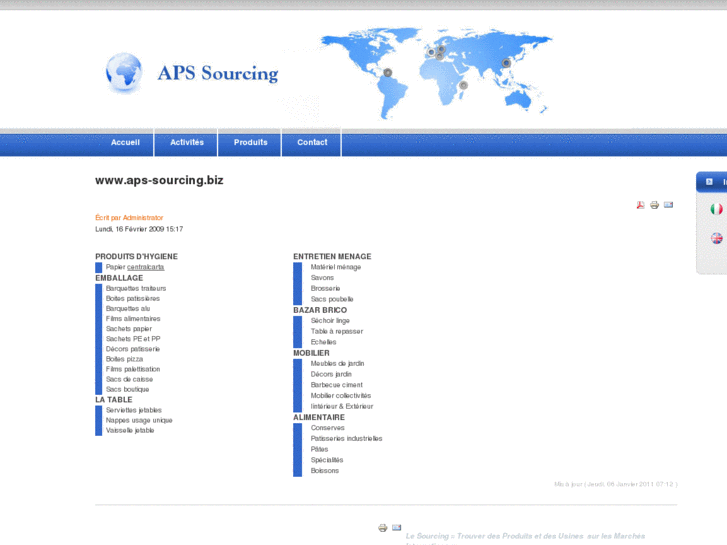Click the email icon below the divider
The image size is (727, 545).
coord(396,527)
